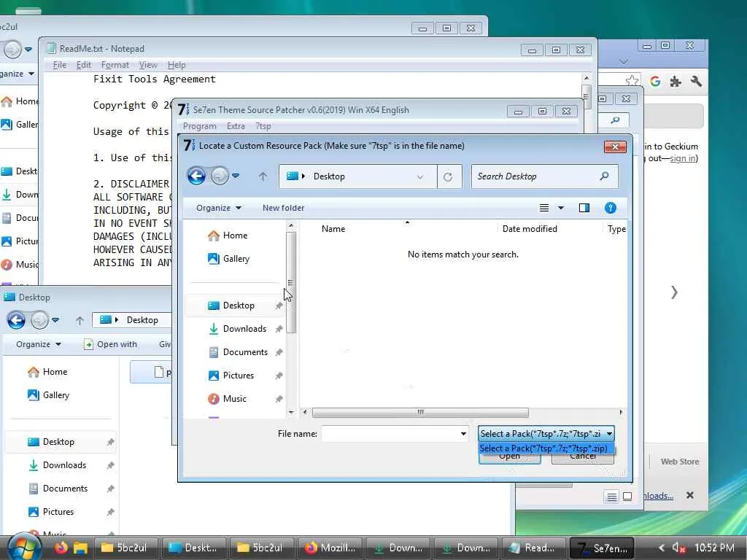Toggle the preview pane in dialog
Viewport: 747px width, 560px height.
tap(584, 208)
